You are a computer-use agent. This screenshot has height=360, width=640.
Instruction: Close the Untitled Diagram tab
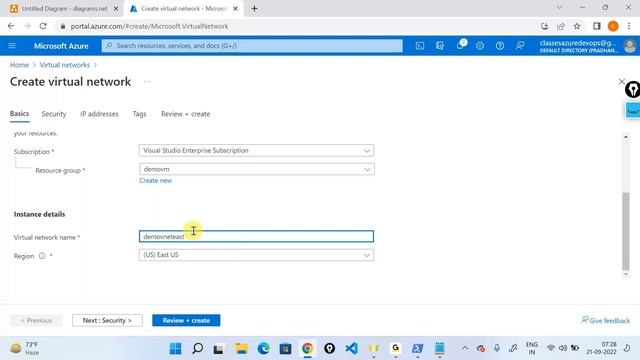click(116, 9)
